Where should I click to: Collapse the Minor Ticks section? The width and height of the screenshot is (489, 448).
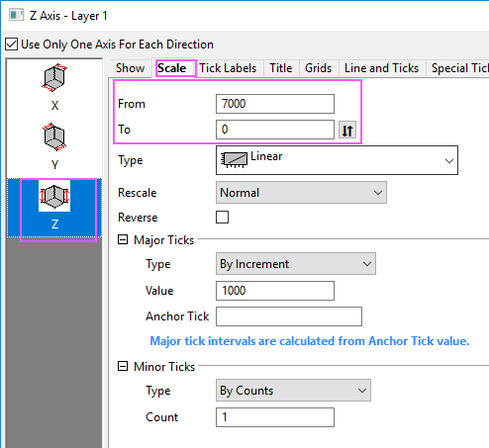123,366
